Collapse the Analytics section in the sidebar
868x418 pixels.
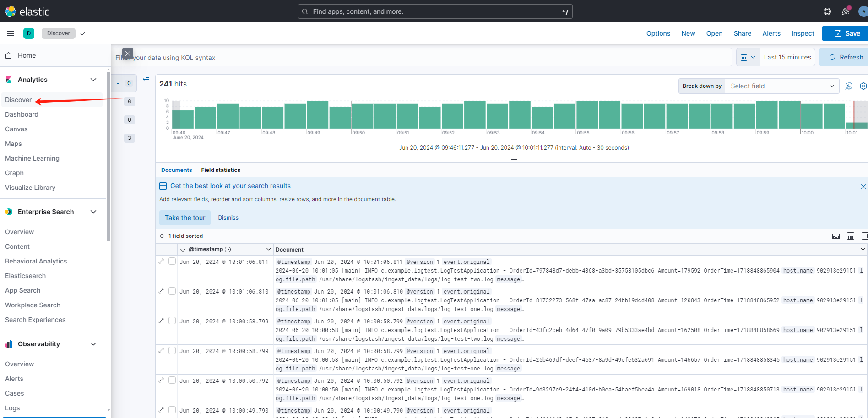pyautogui.click(x=93, y=79)
